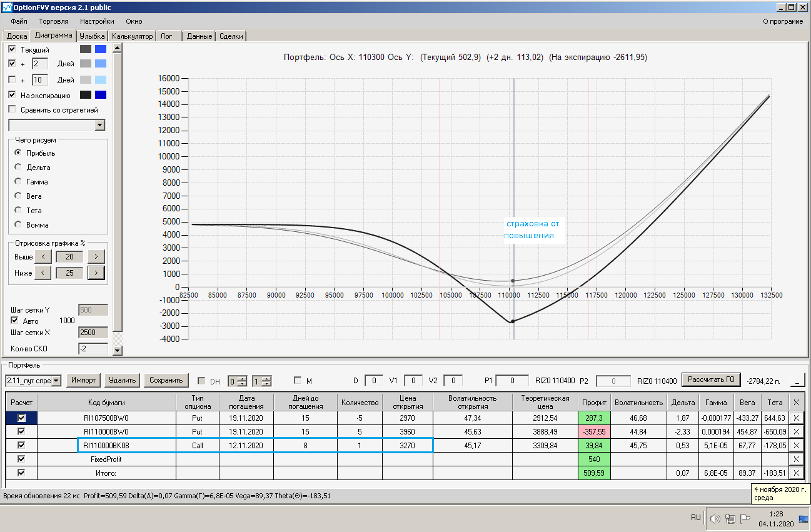Toggle the Текущий curve checkbox
This screenshot has width=811, height=532.
[13, 49]
